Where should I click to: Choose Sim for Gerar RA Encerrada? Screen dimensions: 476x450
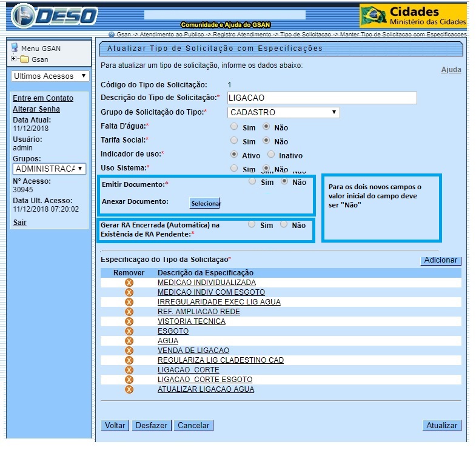(252, 224)
